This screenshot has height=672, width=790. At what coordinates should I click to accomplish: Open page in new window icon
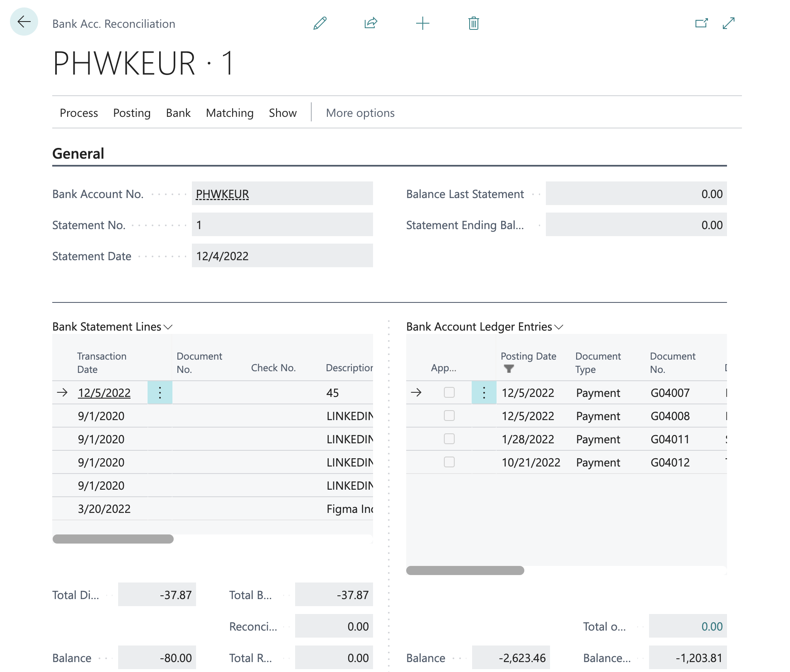[x=701, y=23]
